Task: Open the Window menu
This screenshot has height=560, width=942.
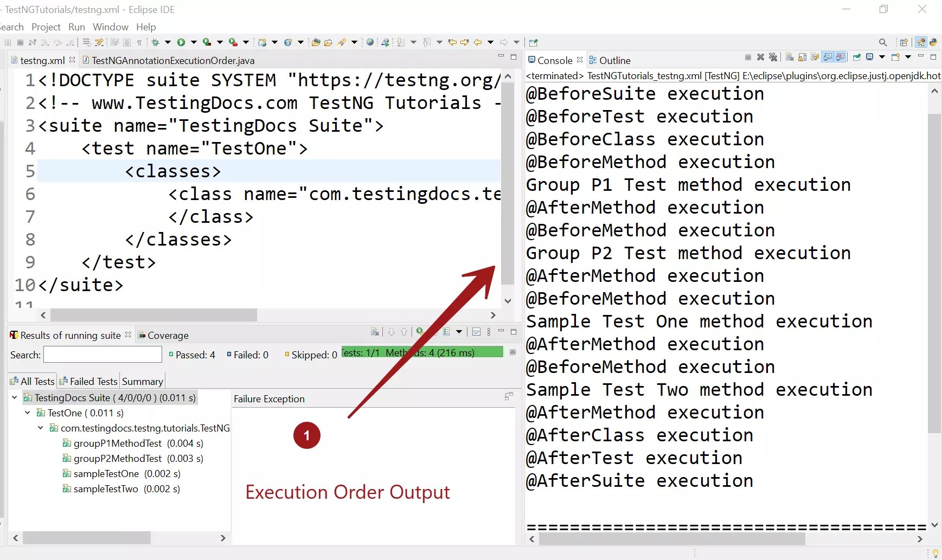Action: point(111,27)
